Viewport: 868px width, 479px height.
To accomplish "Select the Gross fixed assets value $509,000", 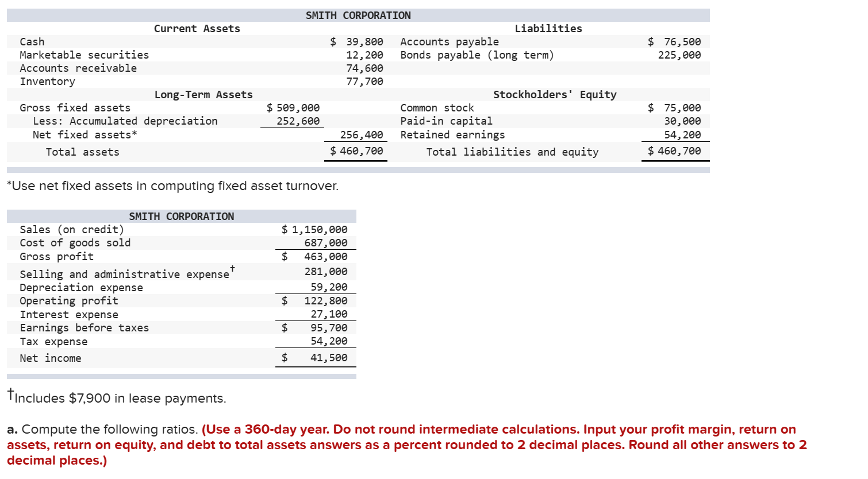I will (x=293, y=107).
